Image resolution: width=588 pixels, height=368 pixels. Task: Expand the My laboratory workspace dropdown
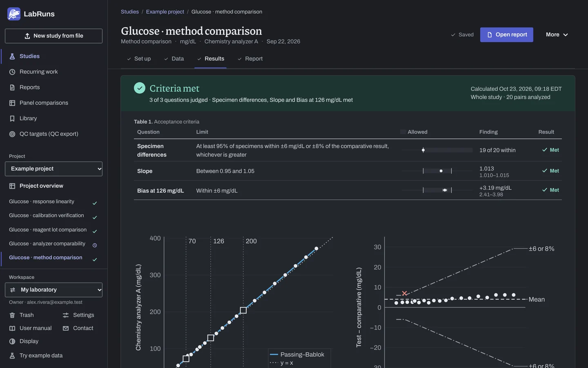53,290
